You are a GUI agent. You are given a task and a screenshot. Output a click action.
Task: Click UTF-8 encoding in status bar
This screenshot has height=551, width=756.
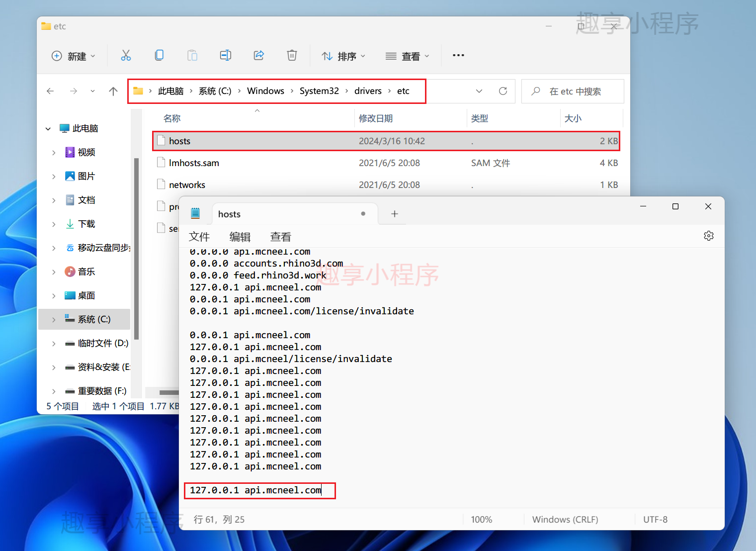655,520
